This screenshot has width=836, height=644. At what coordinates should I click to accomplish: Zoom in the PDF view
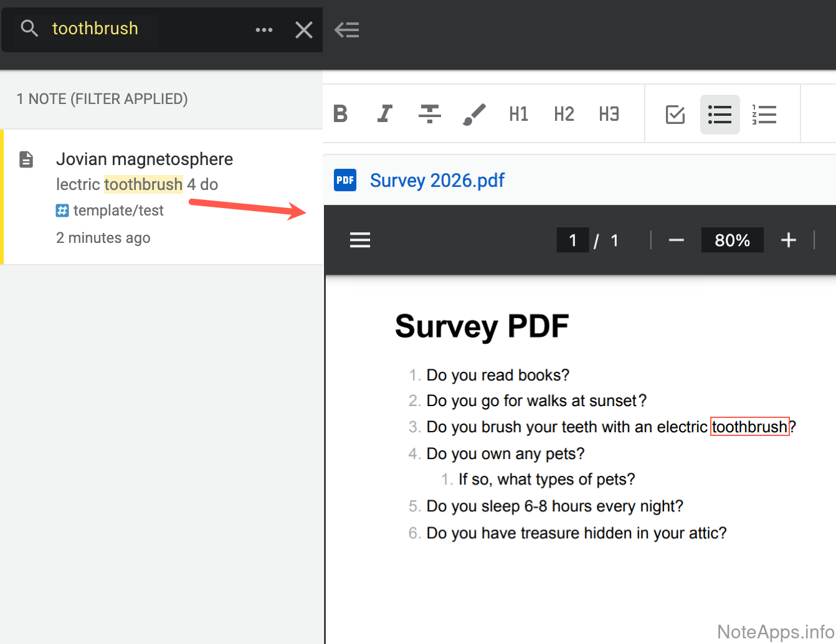tap(789, 240)
